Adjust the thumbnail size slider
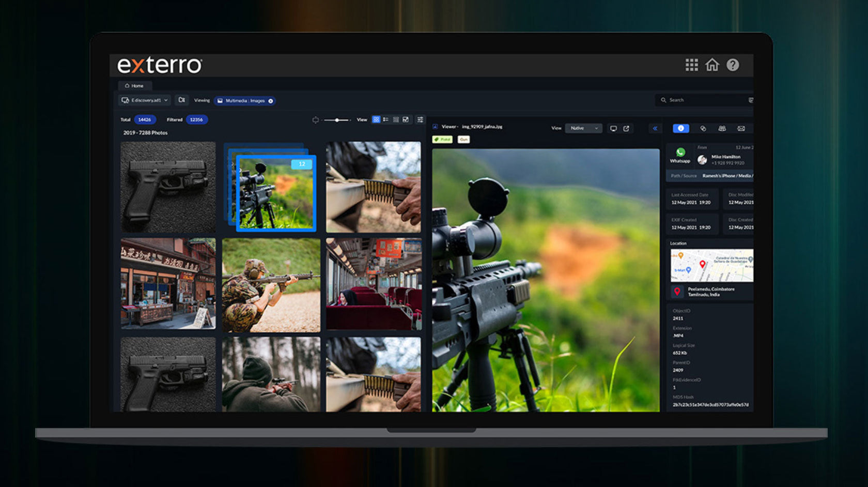Viewport: 868px width, 487px height. (x=337, y=120)
